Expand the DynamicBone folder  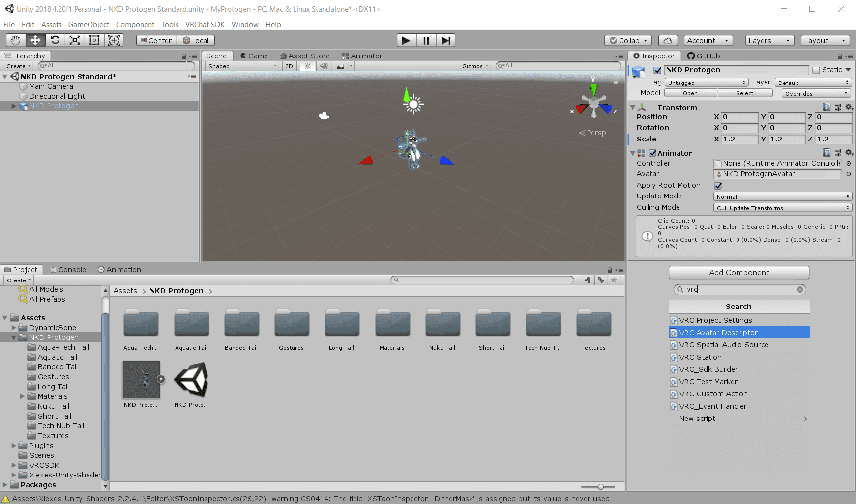click(14, 328)
